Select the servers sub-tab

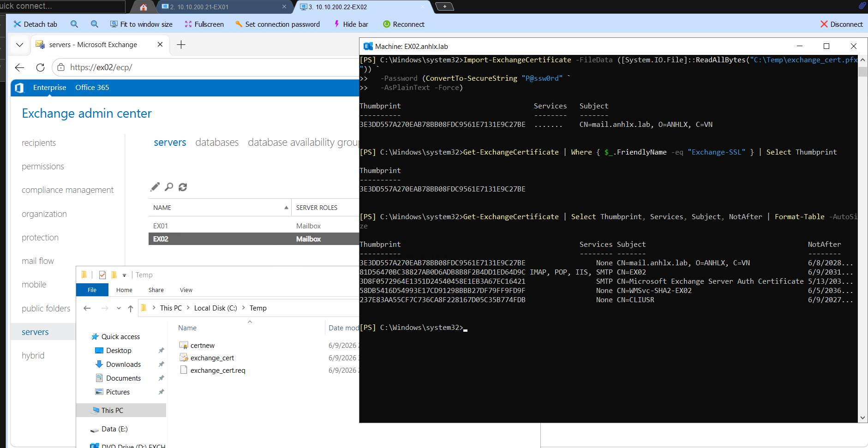(170, 143)
